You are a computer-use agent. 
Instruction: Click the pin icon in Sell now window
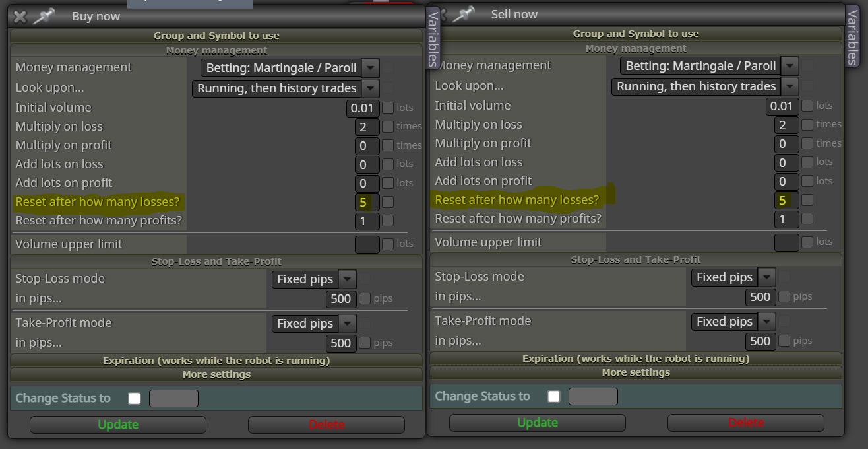tap(464, 14)
